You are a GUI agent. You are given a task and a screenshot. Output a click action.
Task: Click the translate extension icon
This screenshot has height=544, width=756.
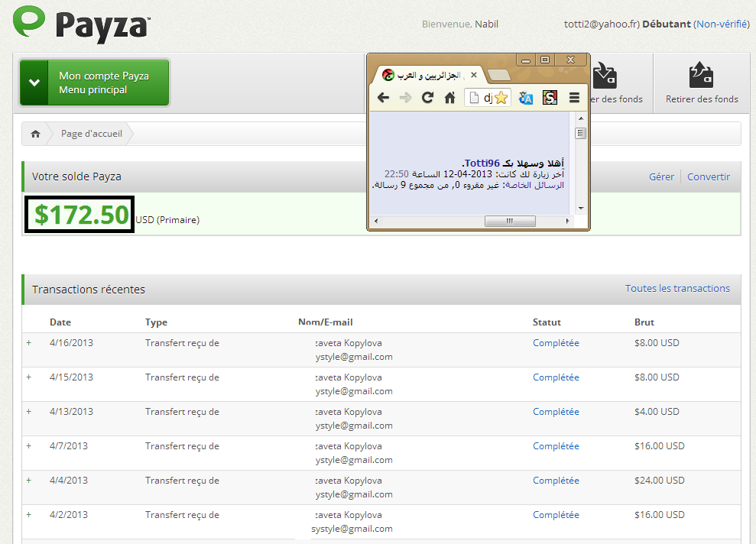[526, 98]
